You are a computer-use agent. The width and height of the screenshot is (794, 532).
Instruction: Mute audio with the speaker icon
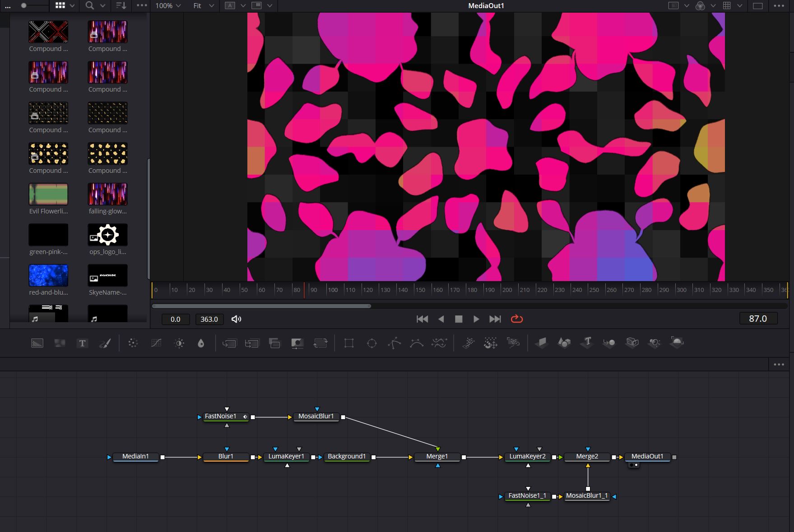(236, 319)
